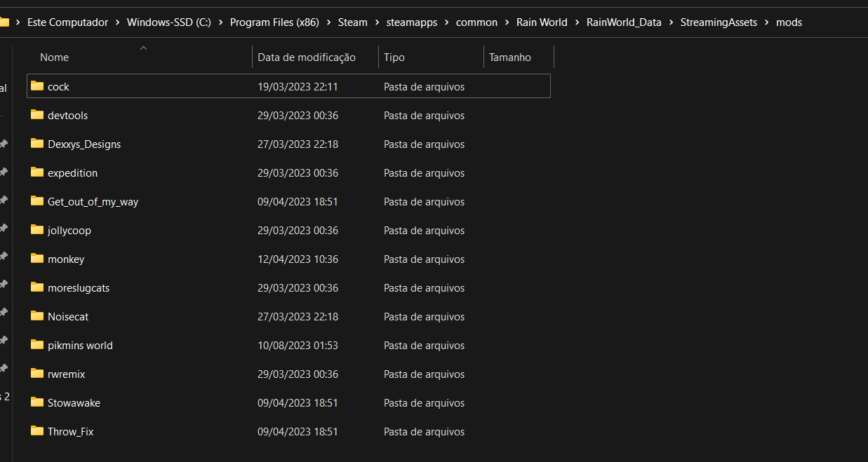Select the moreslugcats folder icon
868x462 pixels.
tap(37, 287)
